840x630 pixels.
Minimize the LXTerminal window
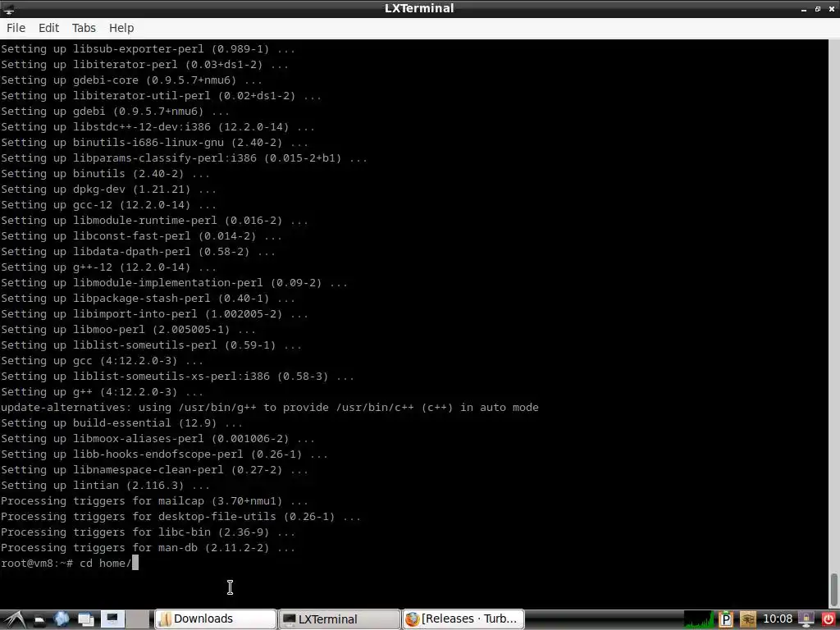[804, 9]
